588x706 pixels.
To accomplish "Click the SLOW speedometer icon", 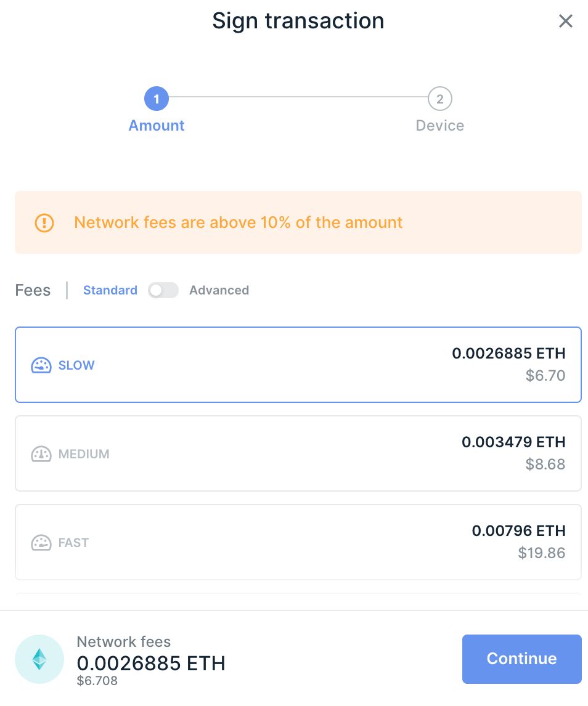I will [41, 365].
